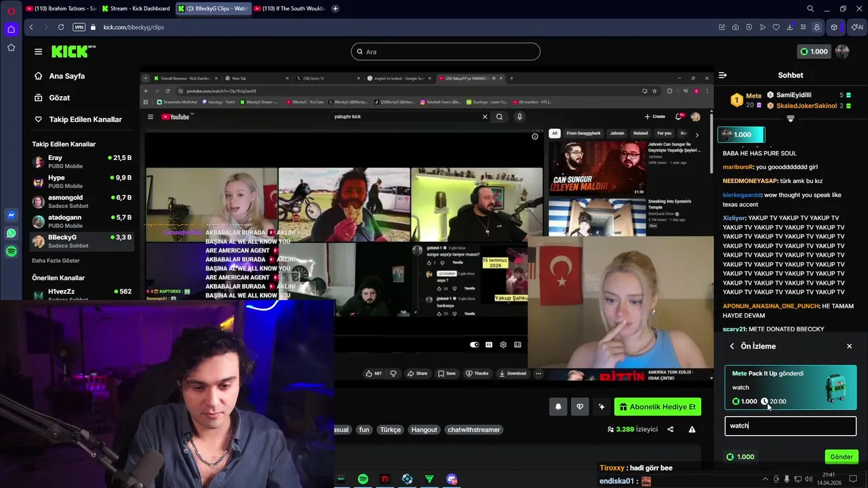Open BBeckyG channel in sidebar

click(82, 241)
